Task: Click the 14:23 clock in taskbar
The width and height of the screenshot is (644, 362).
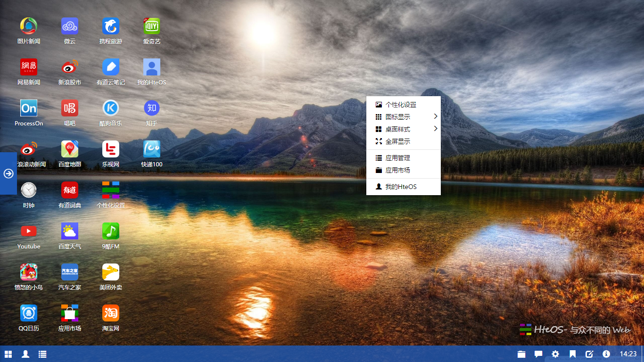Action: pos(628,354)
